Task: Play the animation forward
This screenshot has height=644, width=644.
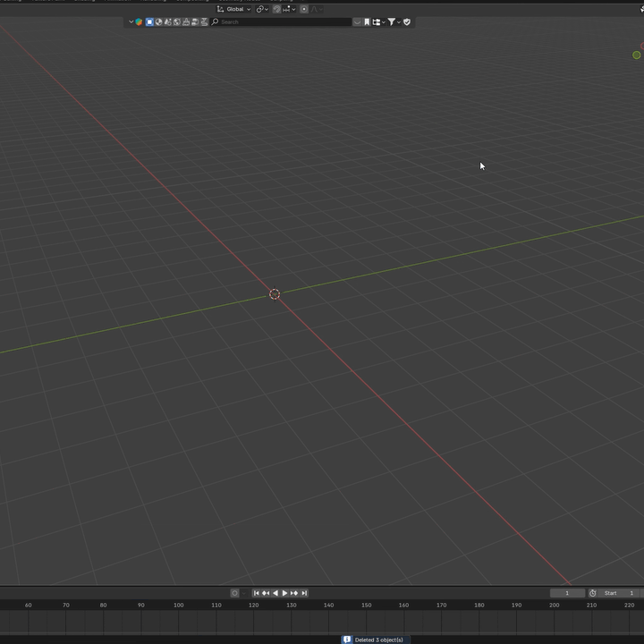Action: point(284,593)
